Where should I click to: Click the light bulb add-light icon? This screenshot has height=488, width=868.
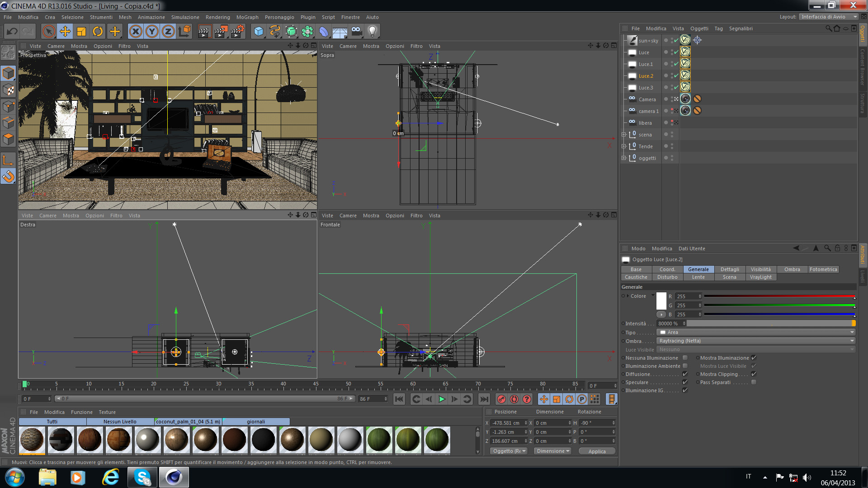click(x=372, y=31)
